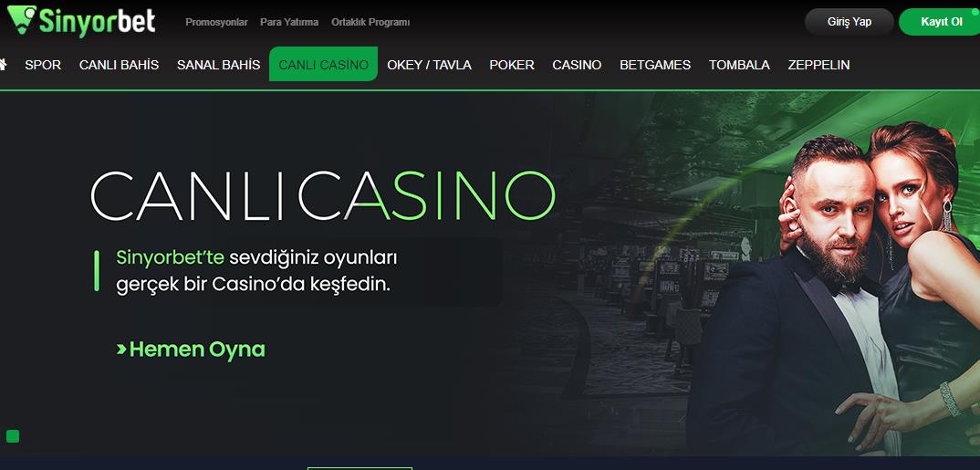The width and height of the screenshot is (980, 470).
Task: Open CANLI BAHİS section
Action: click(x=119, y=65)
